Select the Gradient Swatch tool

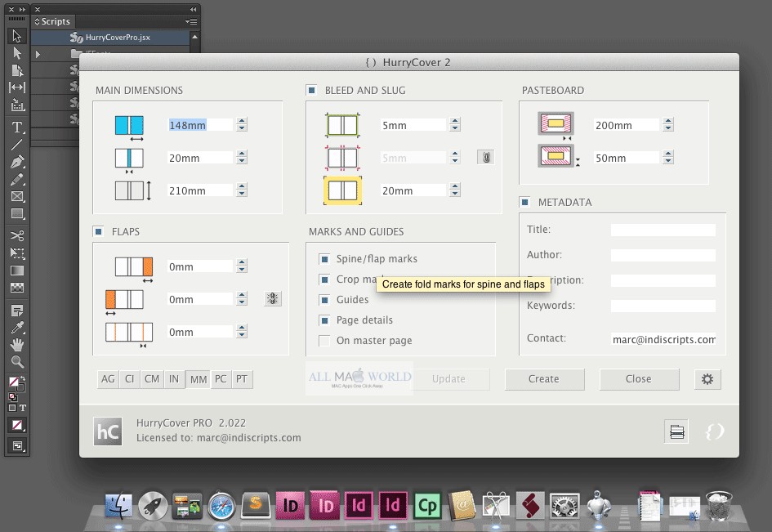pos(16,270)
